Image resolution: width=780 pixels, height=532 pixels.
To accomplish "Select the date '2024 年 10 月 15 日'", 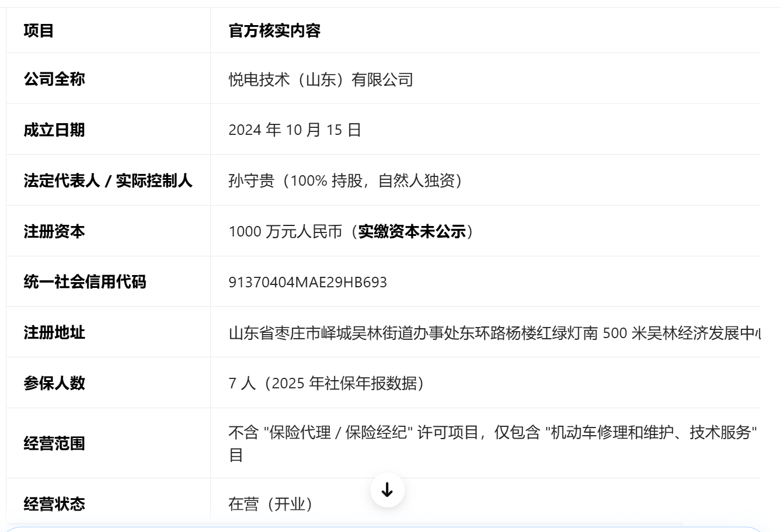I will (x=295, y=130).
